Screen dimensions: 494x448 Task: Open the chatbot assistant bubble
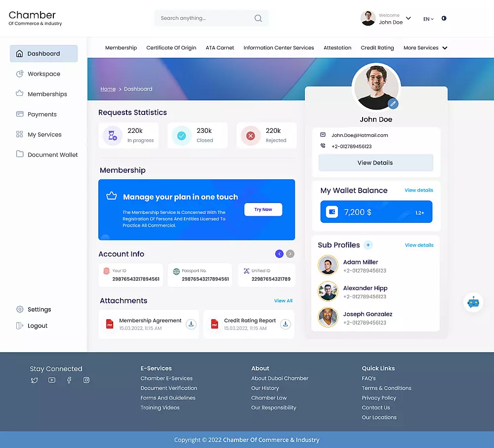tap(473, 302)
